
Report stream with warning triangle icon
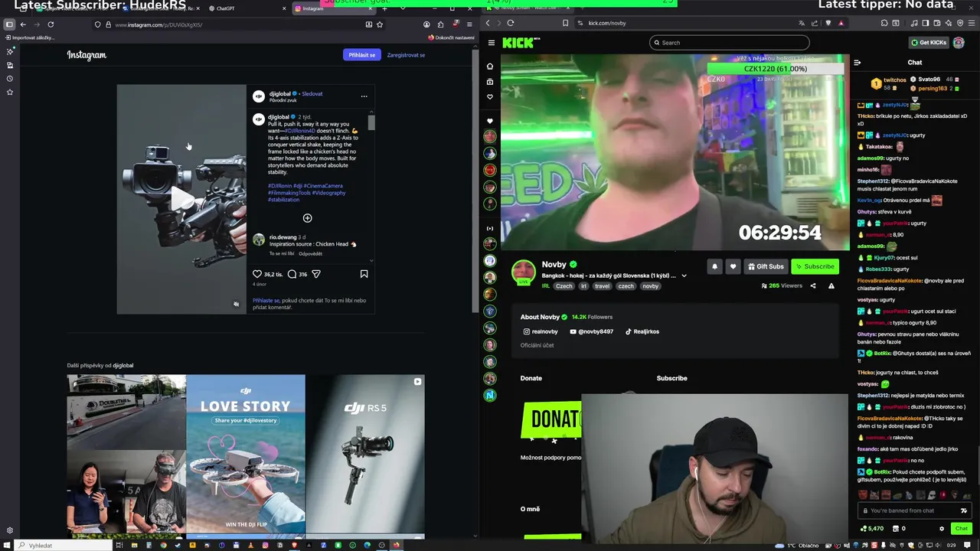831,285
